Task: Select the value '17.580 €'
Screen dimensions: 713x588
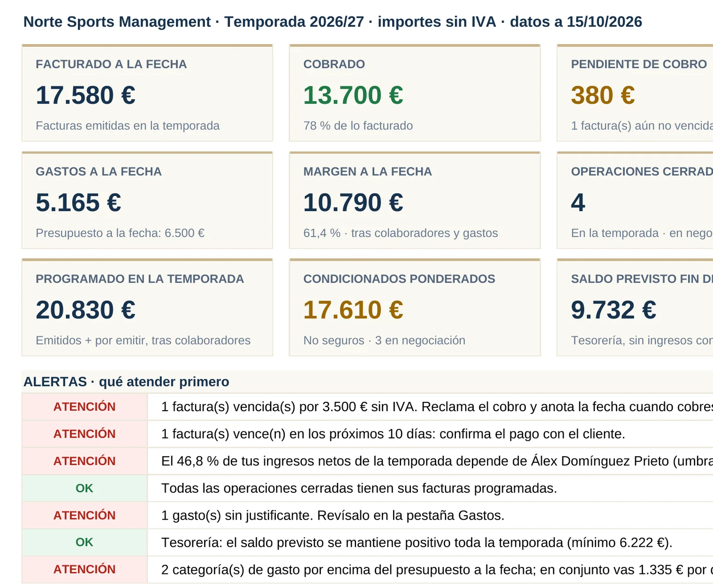Action: coord(85,95)
